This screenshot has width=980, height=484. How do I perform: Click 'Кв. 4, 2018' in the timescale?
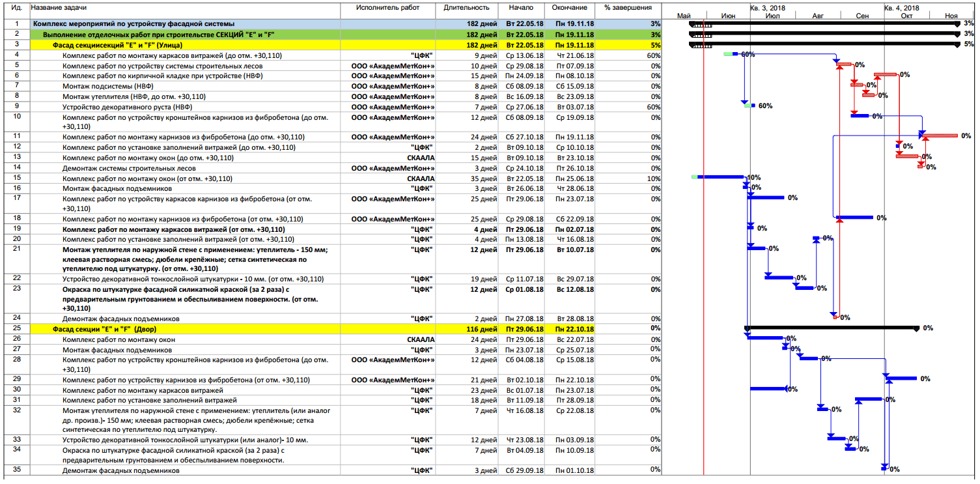[901, 7]
